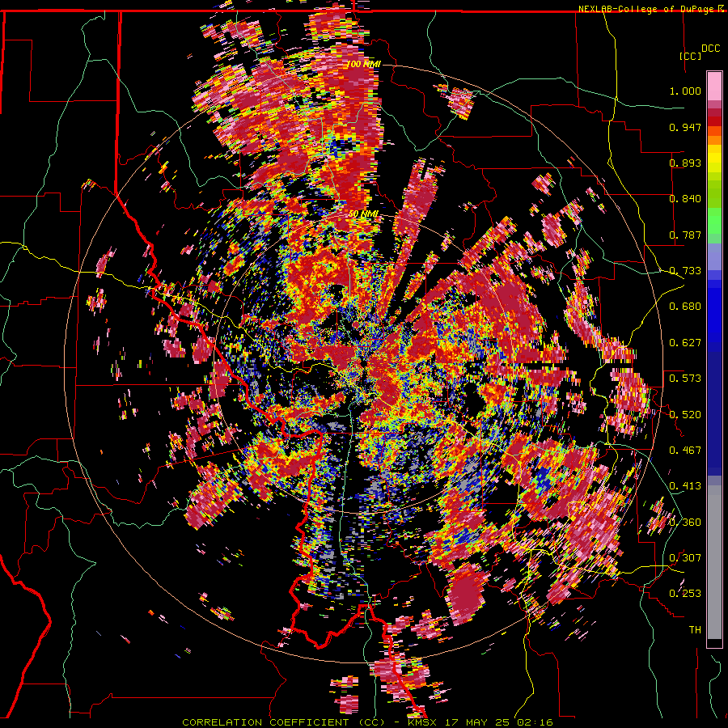728x728 pixels.
Task: Select the 0.627 legend value
Action: pos(685,343)
